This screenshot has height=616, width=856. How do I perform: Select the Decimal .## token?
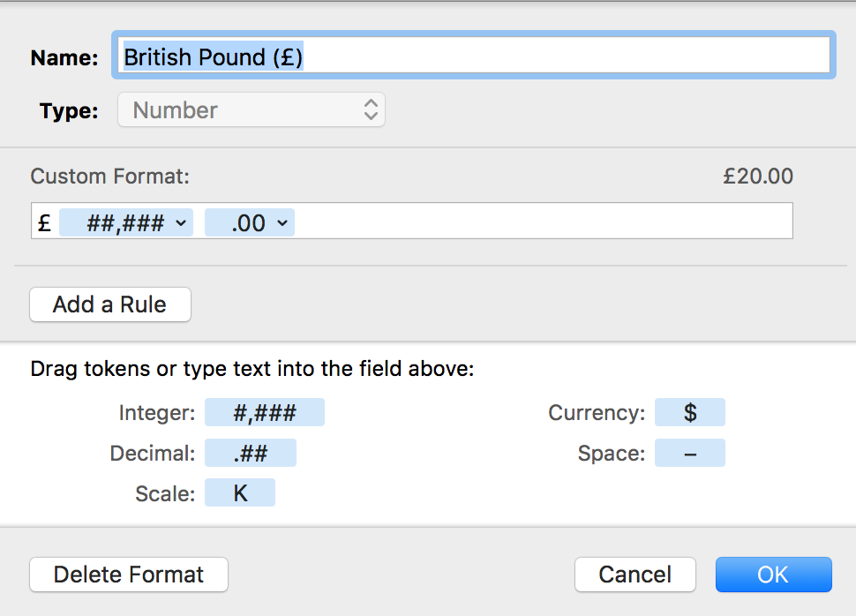(x=250, y=454)
